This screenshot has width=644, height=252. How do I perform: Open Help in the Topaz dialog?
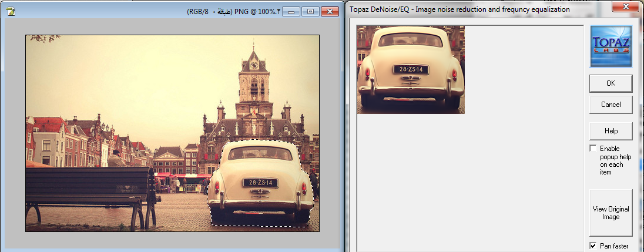pyautogui.click(x=611, y=130)
